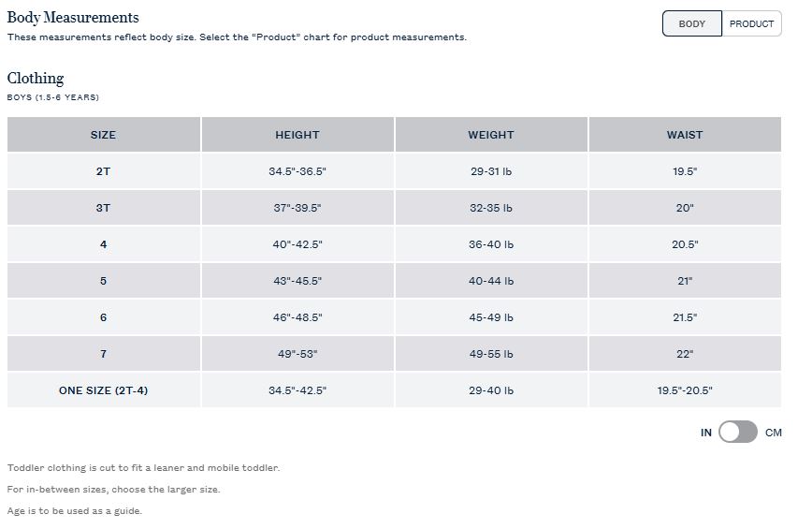Click the WEIGHT column header

click(491, 135)
